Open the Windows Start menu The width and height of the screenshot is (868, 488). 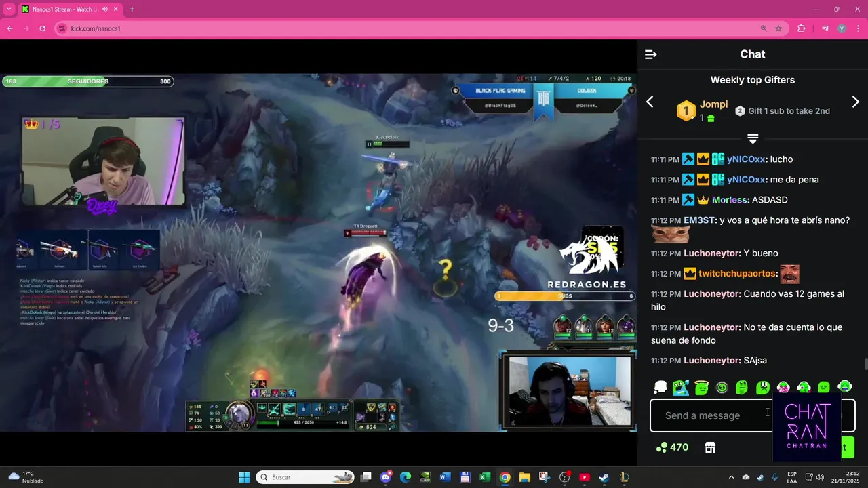(244, 477)
